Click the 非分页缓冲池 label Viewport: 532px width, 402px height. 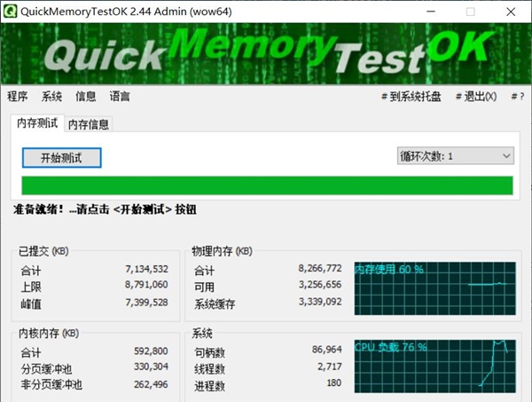pos(51,384)
